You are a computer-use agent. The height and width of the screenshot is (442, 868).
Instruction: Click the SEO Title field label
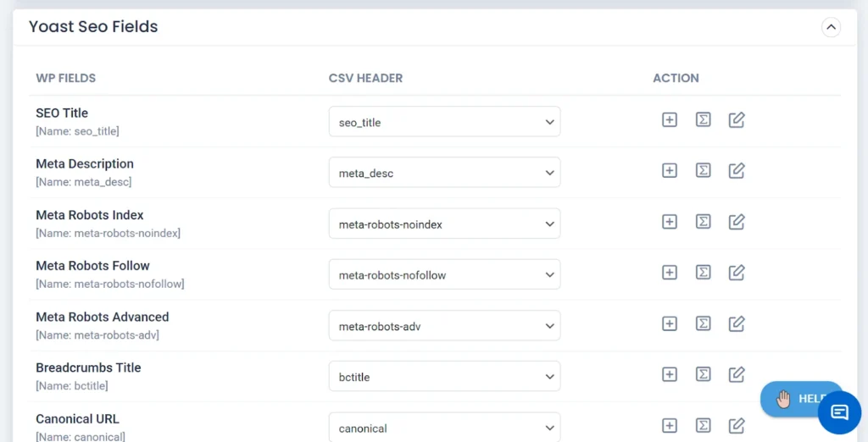point(62,113)
